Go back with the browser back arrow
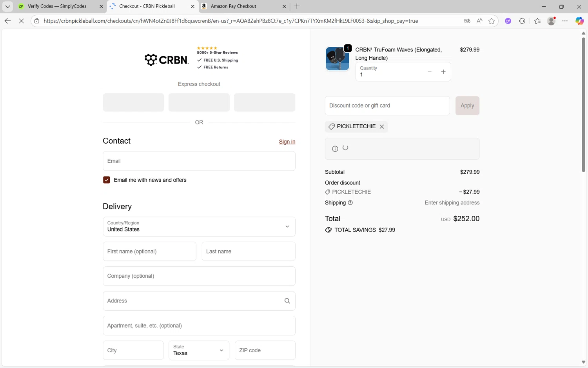This screenshot has height=368, width=588. click(x=8, y=21)
